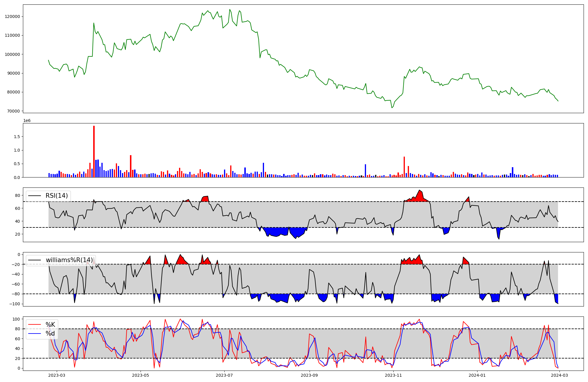This screenshot has height=382, width=588.
Task: Click the highest red RSI overbought peak
Action: 420,191
